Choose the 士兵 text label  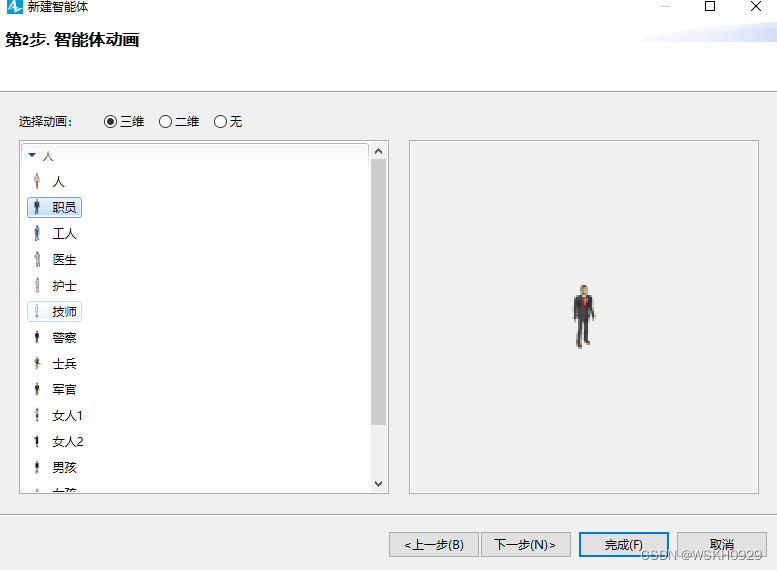pos(64,363)
